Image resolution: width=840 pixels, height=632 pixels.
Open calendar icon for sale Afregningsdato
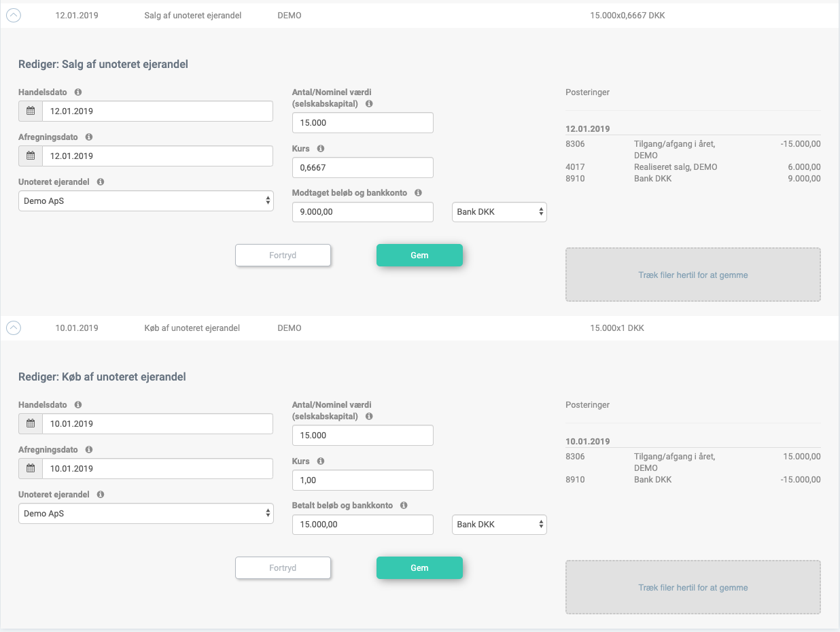tap(31, 156)
